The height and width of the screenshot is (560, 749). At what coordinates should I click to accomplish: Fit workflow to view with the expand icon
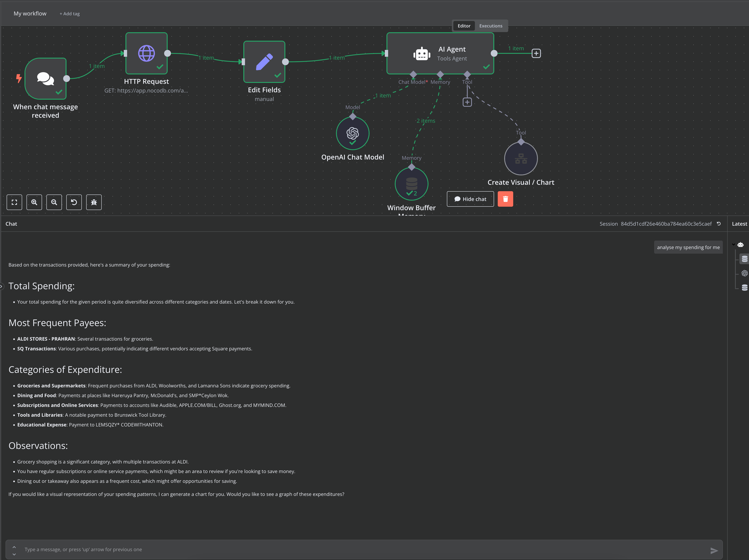pos(14,202)
